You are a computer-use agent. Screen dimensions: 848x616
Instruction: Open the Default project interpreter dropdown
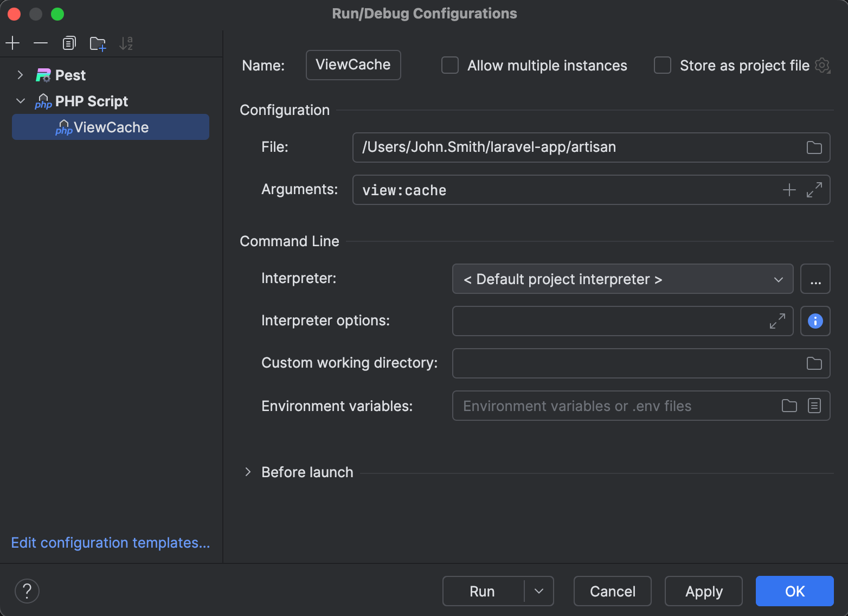point(779,279)
